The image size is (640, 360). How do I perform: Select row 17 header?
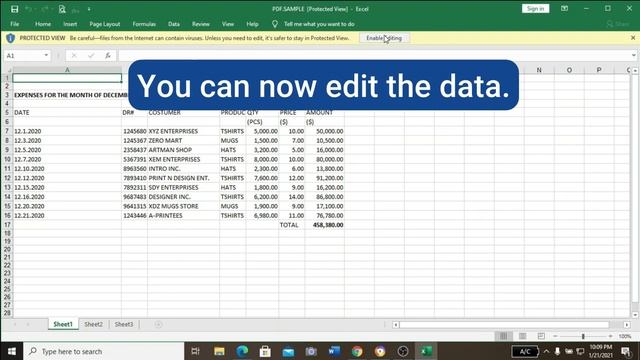coord(7,225)
